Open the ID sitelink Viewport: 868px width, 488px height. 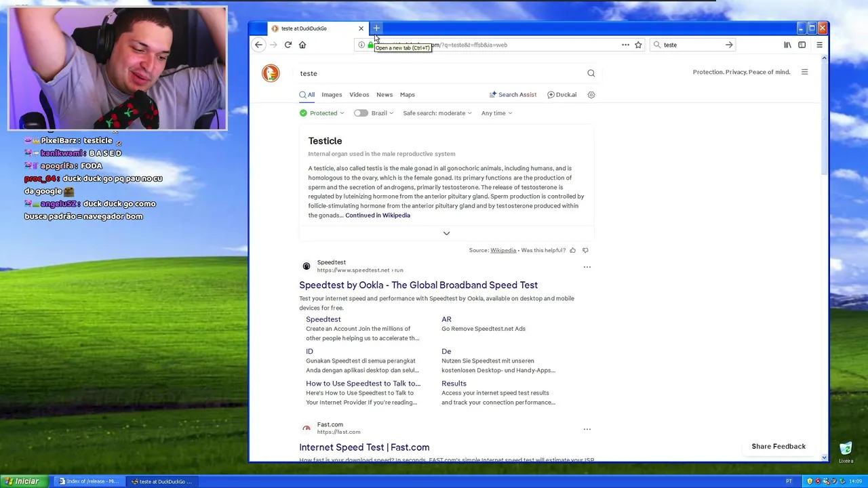pos(309,351)
